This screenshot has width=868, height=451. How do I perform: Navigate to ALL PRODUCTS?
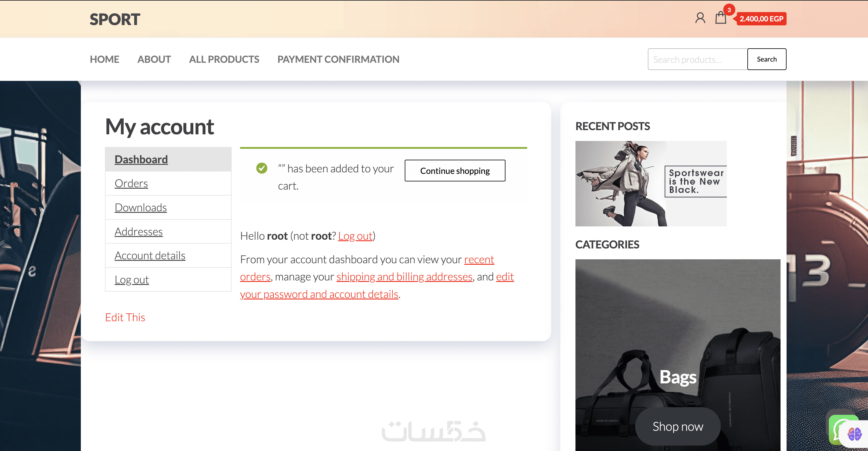pos(224,59)
